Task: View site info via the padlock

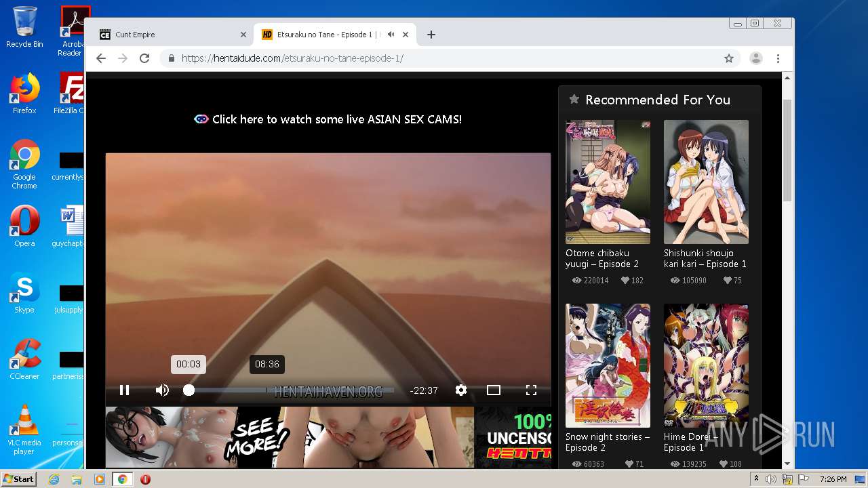Action: [171, 58]
